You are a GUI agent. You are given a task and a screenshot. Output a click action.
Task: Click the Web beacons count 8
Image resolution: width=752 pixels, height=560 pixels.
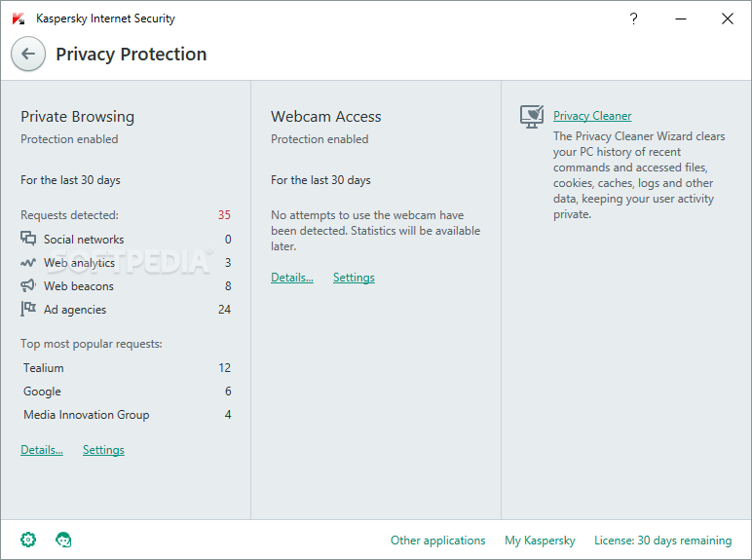[x=228, y=286]
